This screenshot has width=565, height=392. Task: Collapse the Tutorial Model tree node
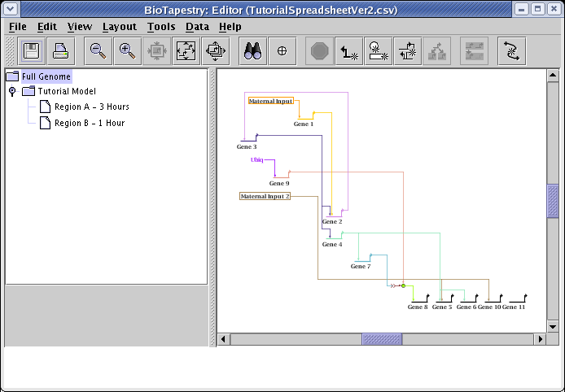(12, 92)
